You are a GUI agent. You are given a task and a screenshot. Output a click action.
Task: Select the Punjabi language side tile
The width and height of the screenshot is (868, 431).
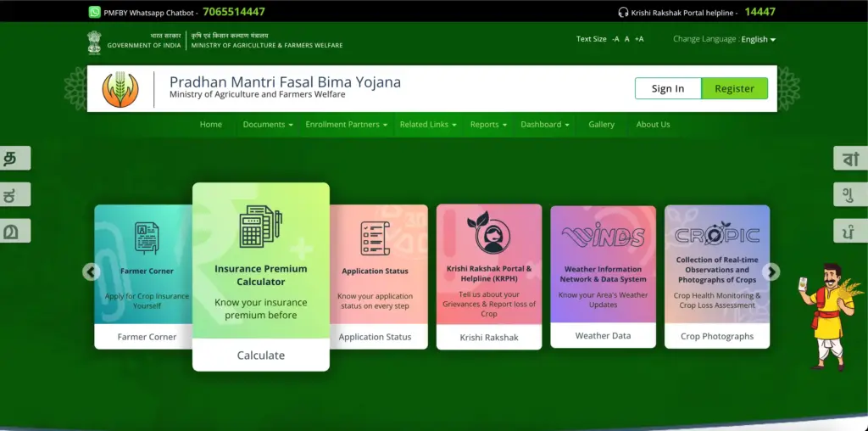tap(851, 231)
